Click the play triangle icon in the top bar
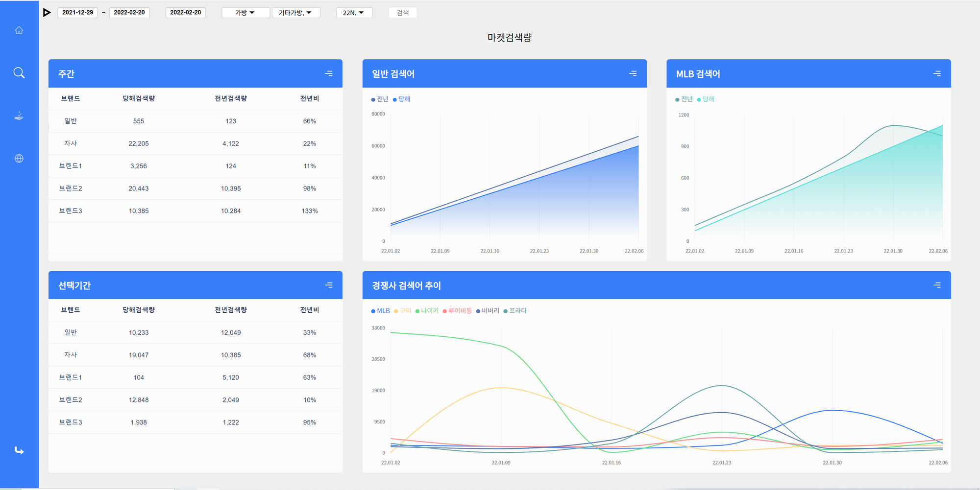Image resolution: width=980 pixels, height=490 pixels. 48,12
